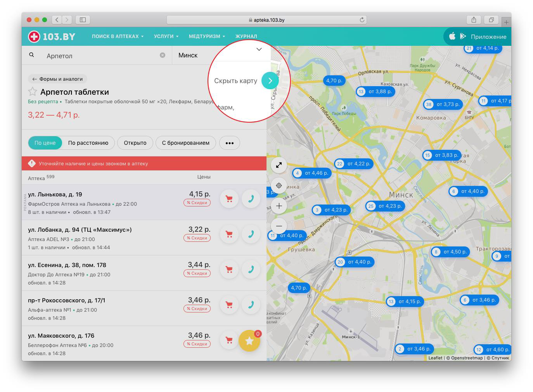
Task: Click Скидки badge for ул. Лынькова
Action: (197, 203)
